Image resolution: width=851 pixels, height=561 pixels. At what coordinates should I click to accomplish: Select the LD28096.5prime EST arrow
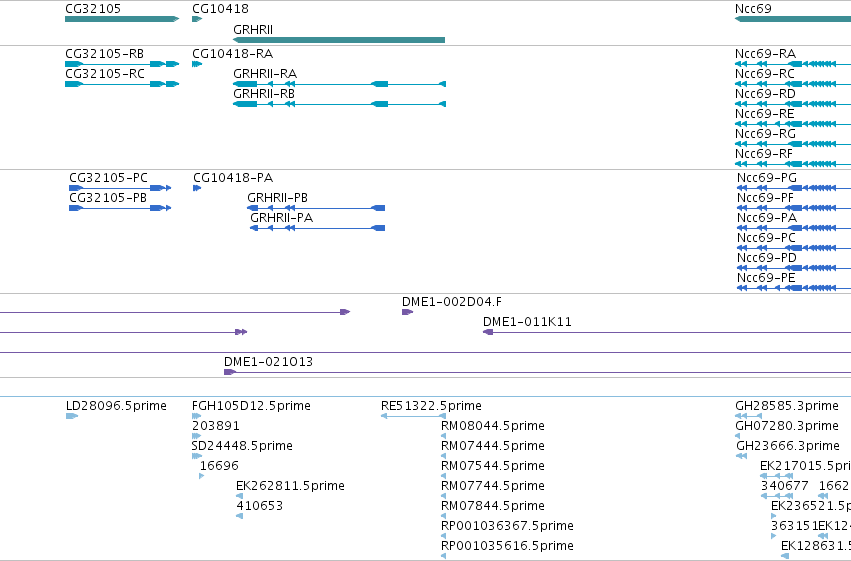tap(72, 416)
